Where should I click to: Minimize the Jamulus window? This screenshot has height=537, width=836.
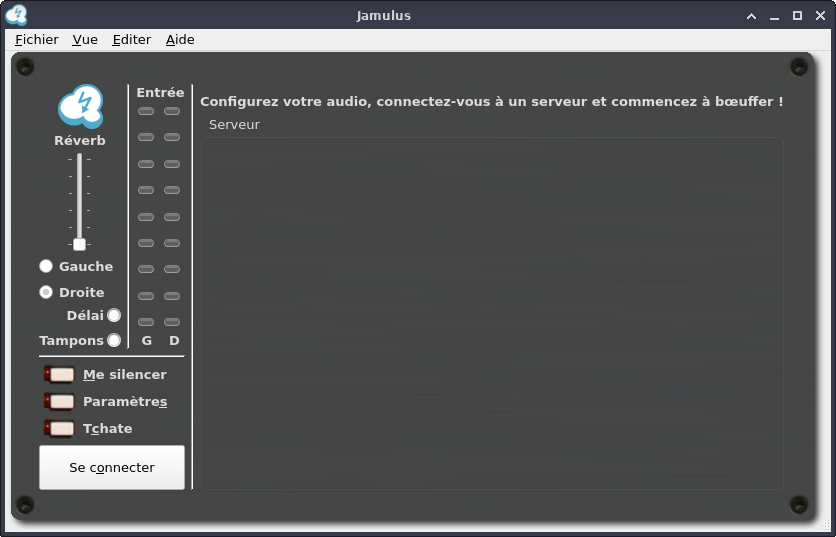point(774,17)
